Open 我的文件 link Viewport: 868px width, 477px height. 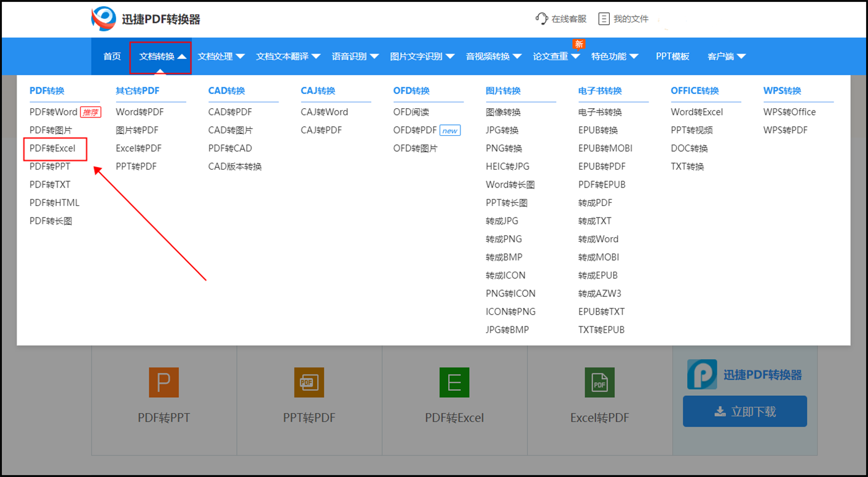(631, 19)
